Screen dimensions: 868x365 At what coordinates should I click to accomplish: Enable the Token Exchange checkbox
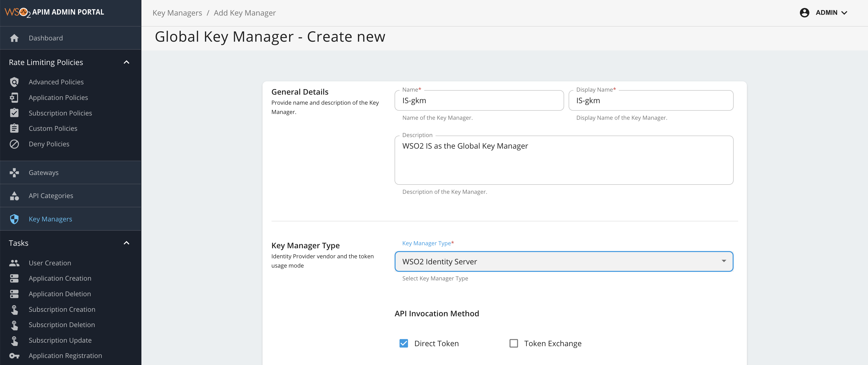coord(514,343)
